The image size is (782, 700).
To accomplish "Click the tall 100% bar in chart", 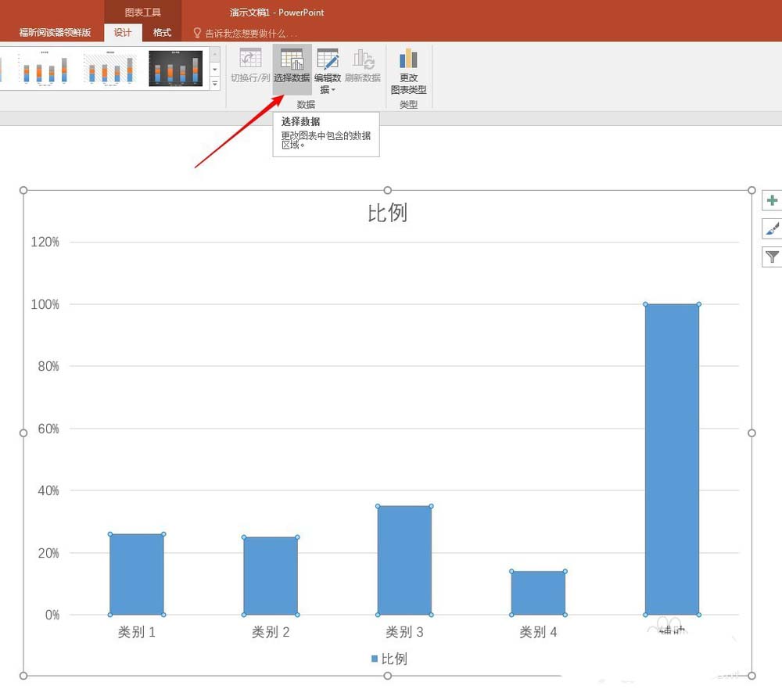I will click(x=672, y=458).
